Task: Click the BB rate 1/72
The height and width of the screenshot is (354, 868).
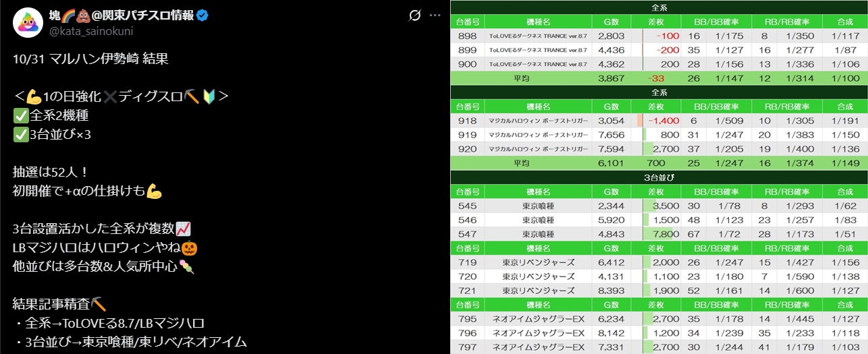Action: pyautogui.click(x=731, y=234)
